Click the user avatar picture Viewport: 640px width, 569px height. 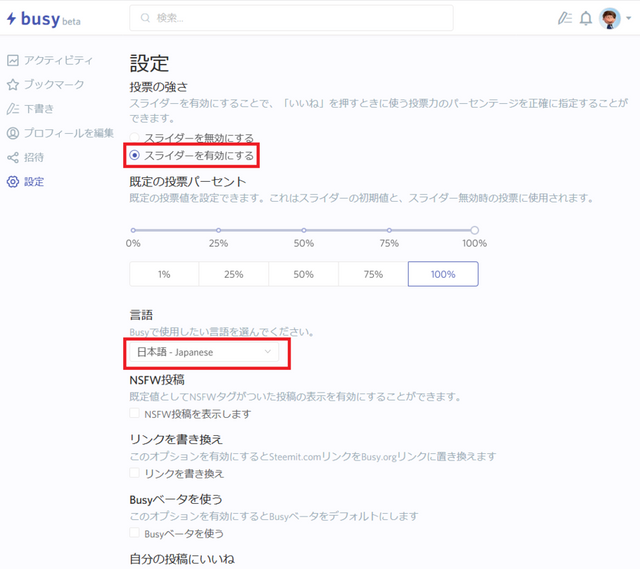point(609,18)
